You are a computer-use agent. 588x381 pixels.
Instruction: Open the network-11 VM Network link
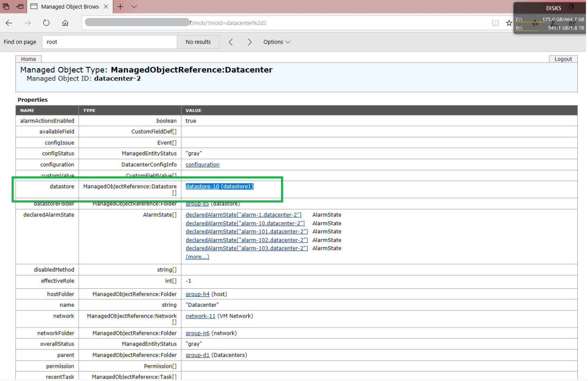tap(200, 316)
